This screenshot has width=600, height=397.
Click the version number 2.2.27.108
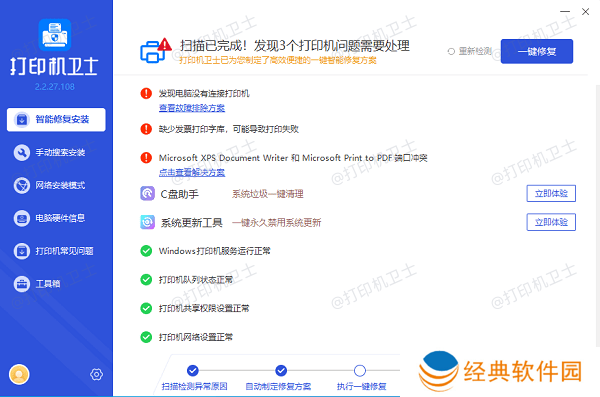pos(55,87)
